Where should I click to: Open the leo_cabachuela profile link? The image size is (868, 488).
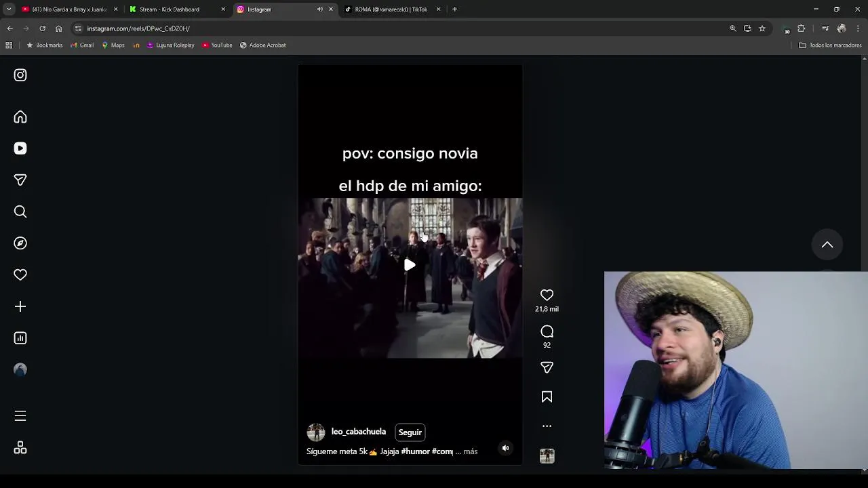[358, 432]
